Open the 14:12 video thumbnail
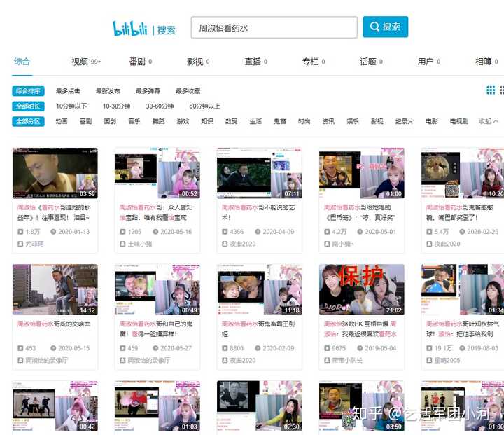The image size is (504, 435). (55, 289)
